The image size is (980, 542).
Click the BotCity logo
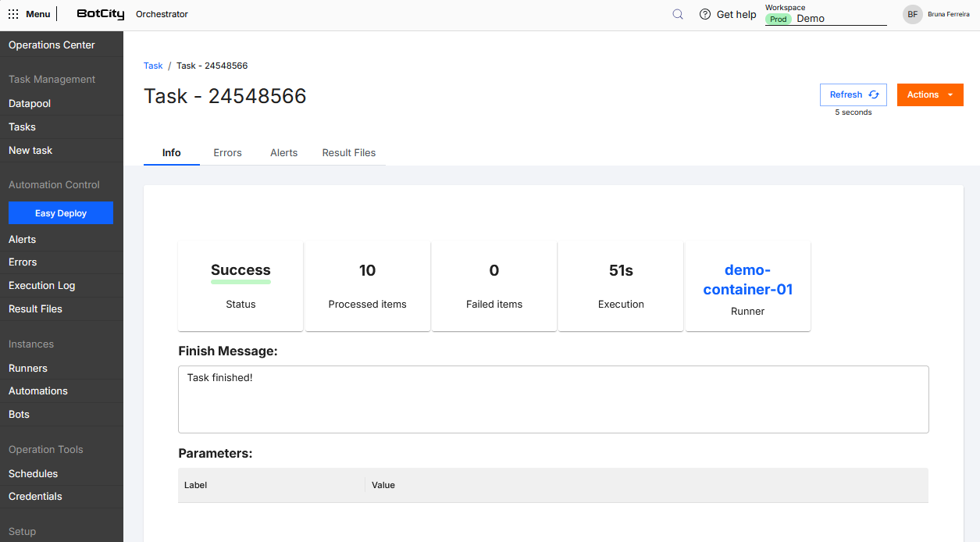pos(101,14)
